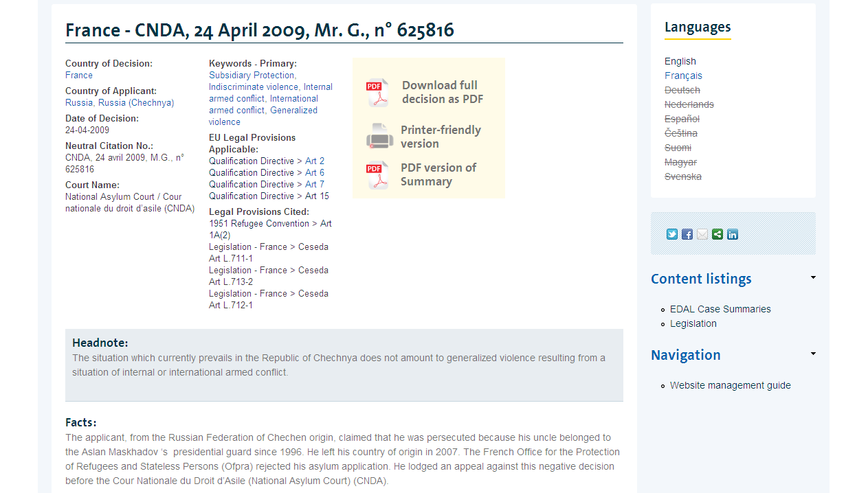Screen dimensions: 868x493
Task: Collapse the Content listings section arrow
Action: tap(813, 277)
